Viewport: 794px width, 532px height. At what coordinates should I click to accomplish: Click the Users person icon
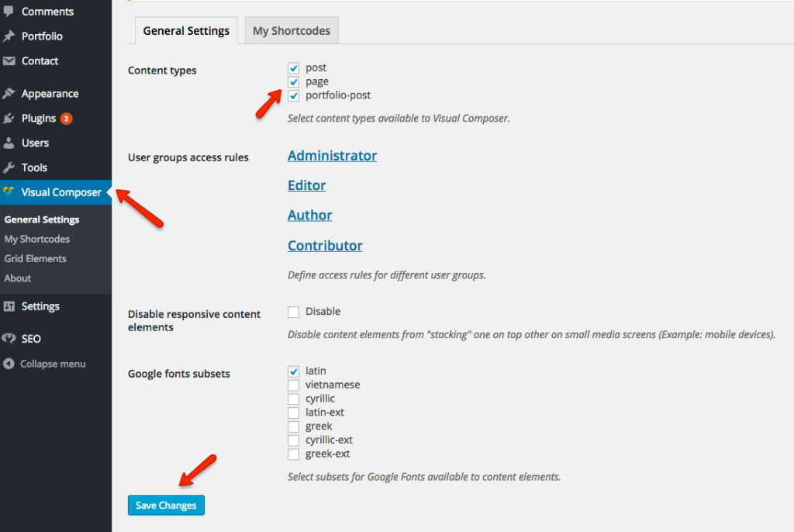9,143
